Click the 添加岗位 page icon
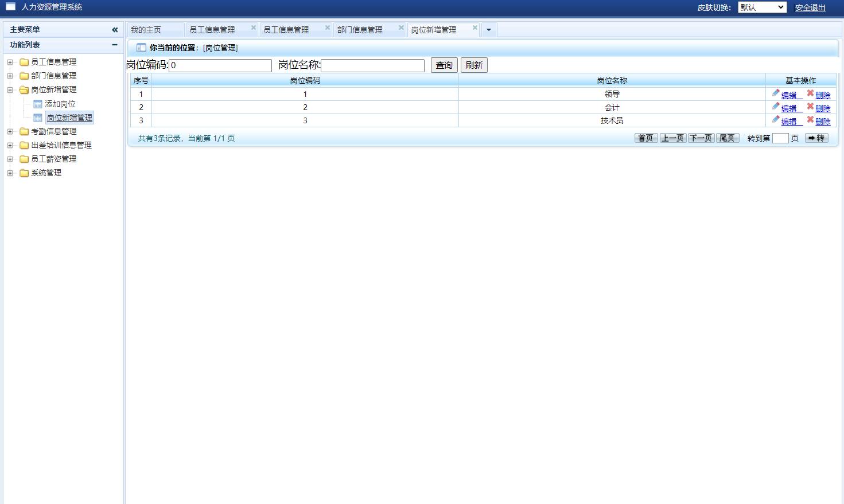 (x=38, y=104)
